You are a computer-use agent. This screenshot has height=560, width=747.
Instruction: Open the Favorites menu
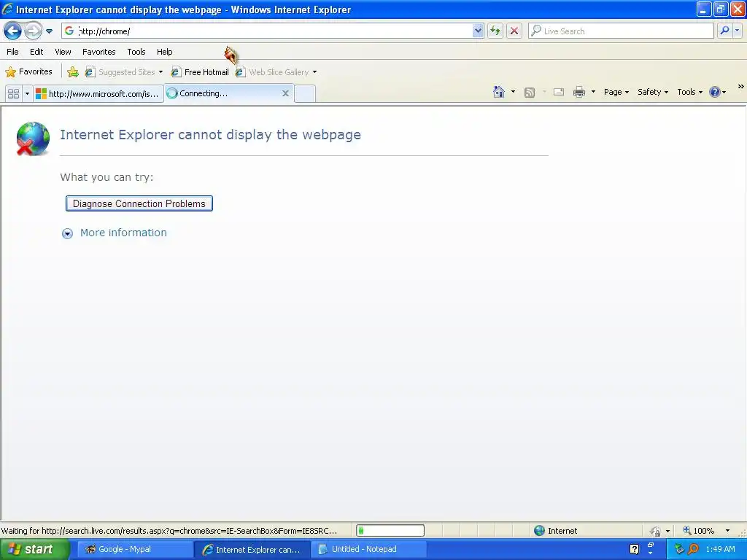point(98,52)
